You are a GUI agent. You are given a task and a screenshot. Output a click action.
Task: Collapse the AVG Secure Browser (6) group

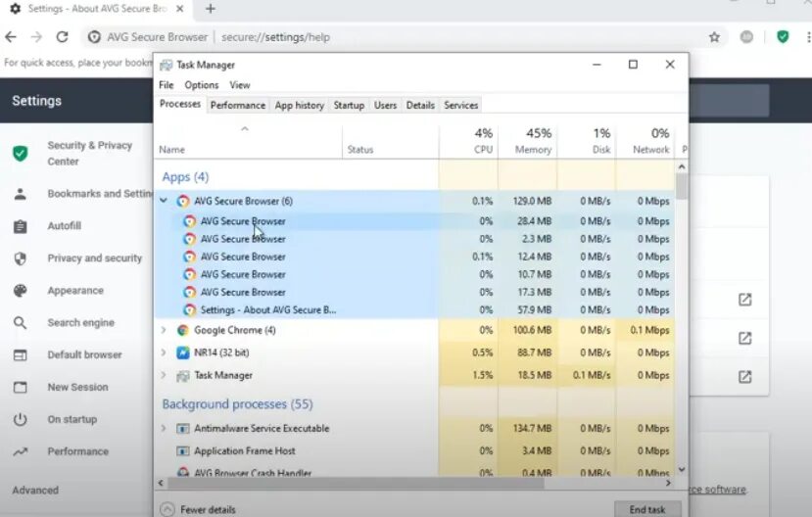164,201
